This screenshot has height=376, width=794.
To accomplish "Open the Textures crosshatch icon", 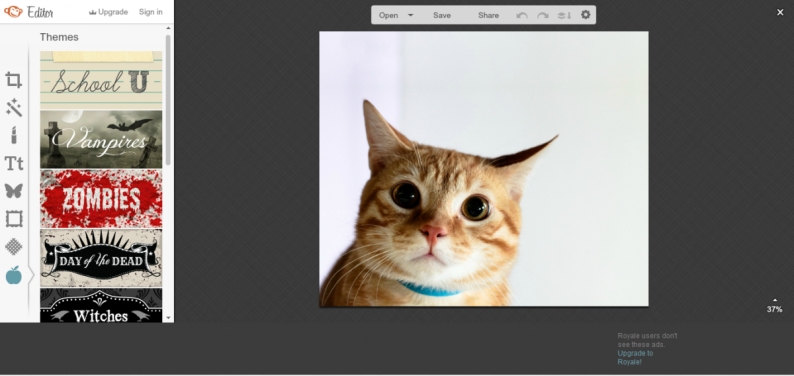I will click(x=14, y=247).
